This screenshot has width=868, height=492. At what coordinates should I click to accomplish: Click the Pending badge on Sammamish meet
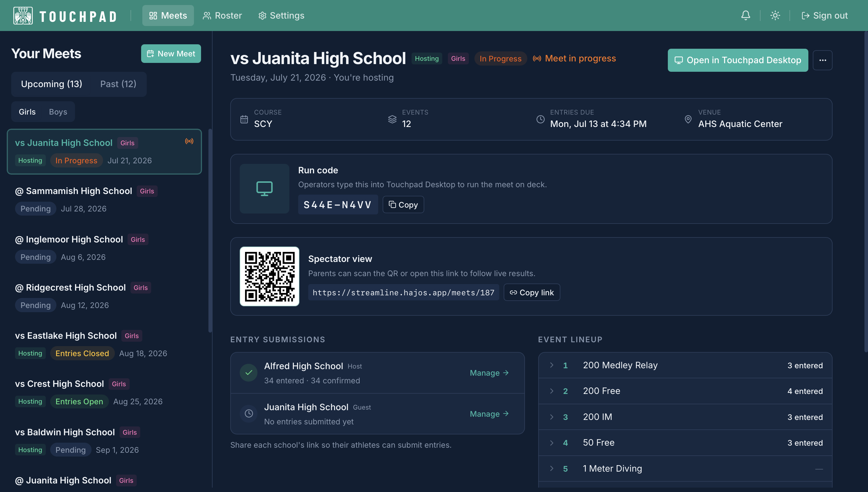[35, 208]
